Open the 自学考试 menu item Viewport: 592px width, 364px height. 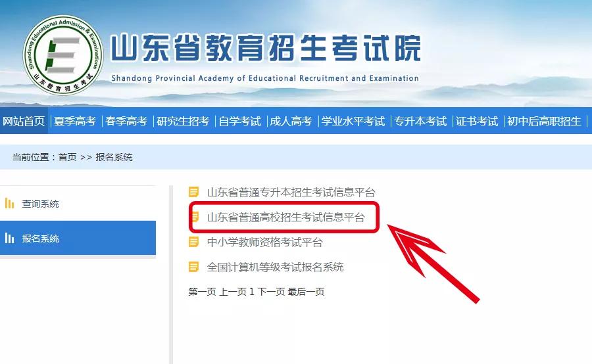pos(239,121)
